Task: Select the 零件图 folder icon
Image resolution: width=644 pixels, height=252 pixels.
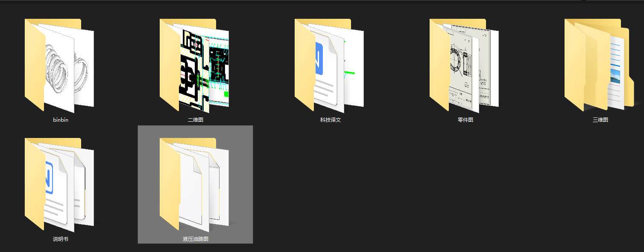Action: click(464, 65)
